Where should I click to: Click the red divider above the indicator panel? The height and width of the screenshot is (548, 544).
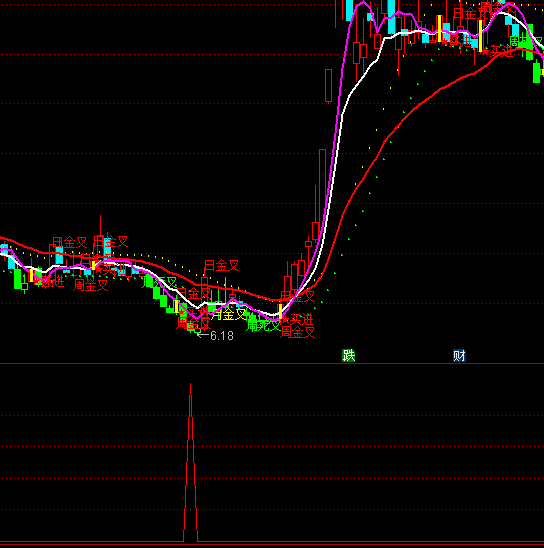pyautogui.click(x=272, y=363)
